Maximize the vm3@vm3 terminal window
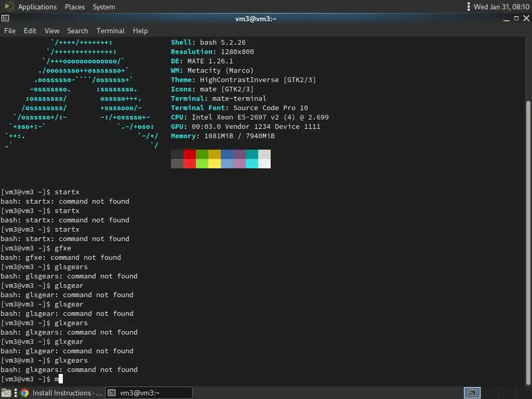 coord(516,18)
